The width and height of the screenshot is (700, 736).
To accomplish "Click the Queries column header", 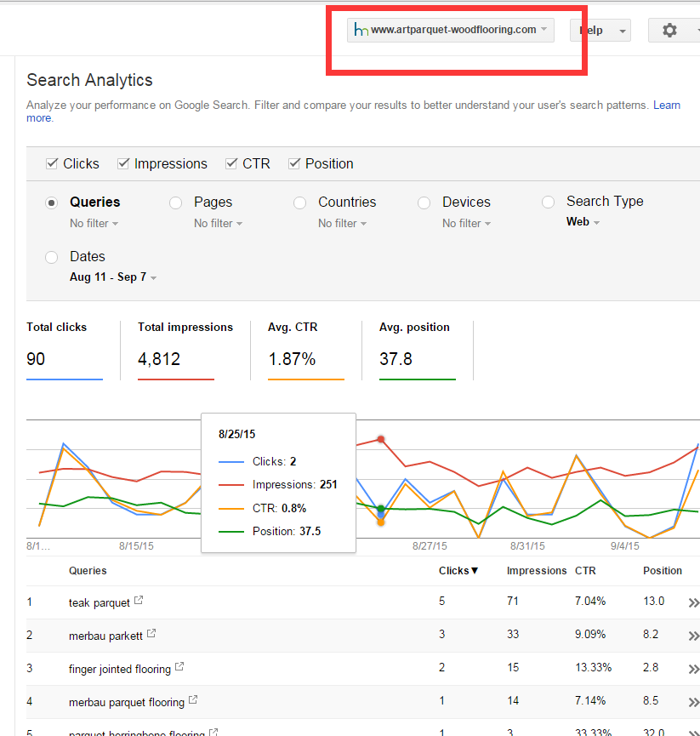I will click(88, 571).
